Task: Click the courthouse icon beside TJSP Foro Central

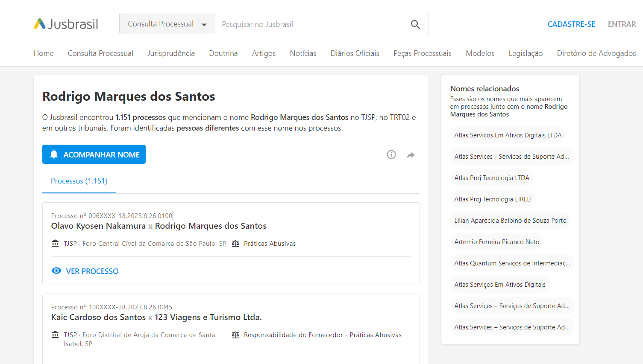Action: click(x=55, y=244)
